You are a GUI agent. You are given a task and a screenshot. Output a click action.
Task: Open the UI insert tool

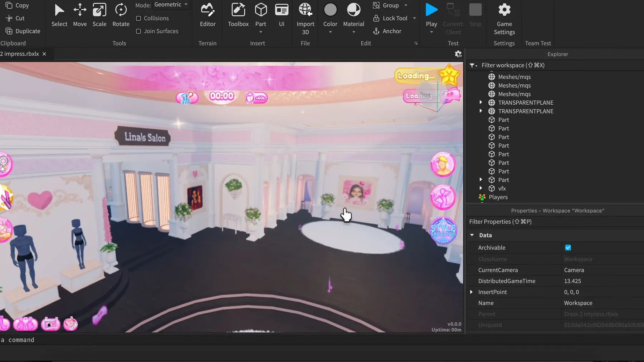282,15
